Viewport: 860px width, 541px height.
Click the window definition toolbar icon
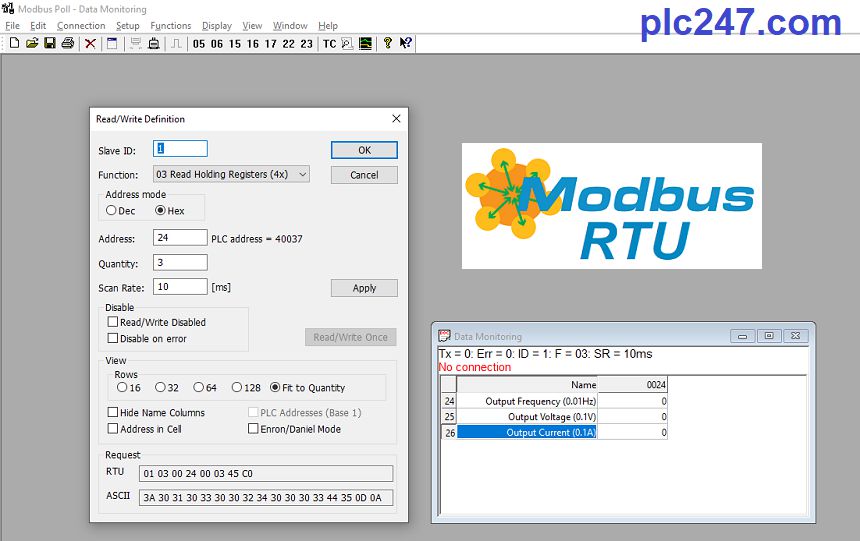point(112,43)
